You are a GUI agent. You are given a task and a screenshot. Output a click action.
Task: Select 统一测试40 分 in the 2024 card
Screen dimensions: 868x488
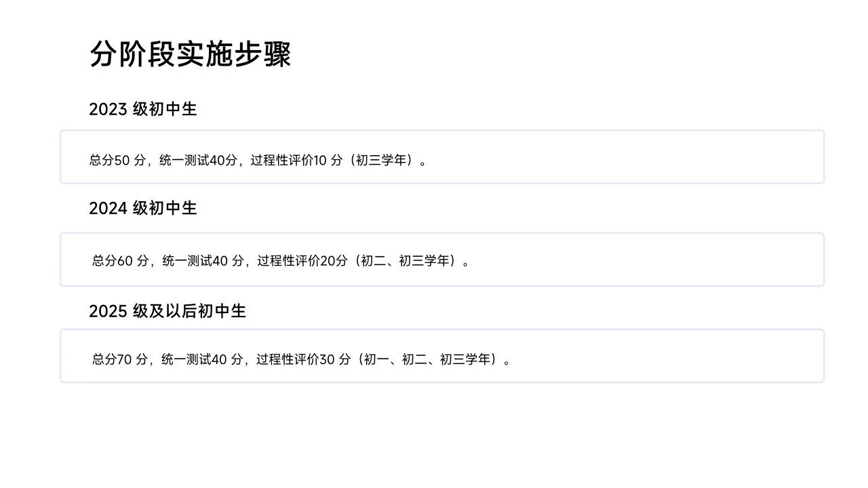tap(203, 261)
